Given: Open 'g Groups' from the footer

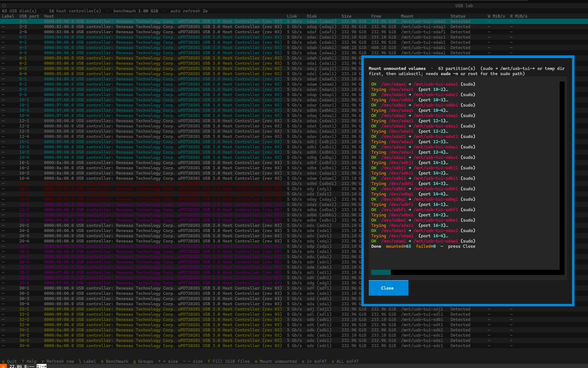Looking at the screenshot, I should pyautogui.click(x=143, y=361).
